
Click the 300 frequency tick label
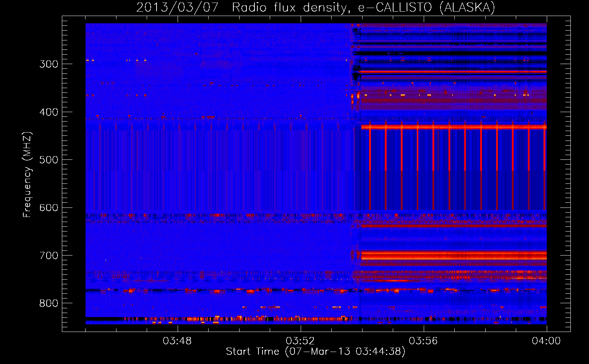click(x=49, y=64)
